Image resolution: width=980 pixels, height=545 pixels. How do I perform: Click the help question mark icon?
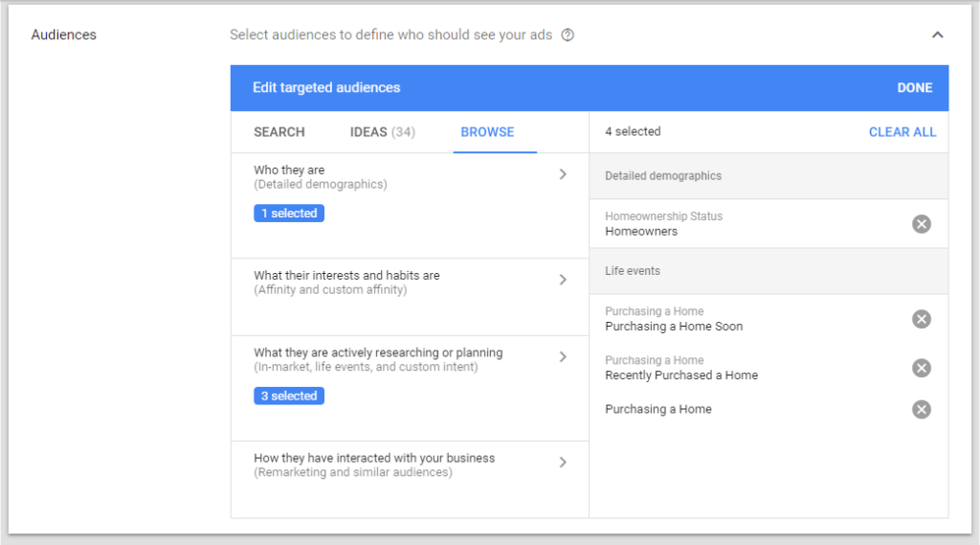coord(568,35)
